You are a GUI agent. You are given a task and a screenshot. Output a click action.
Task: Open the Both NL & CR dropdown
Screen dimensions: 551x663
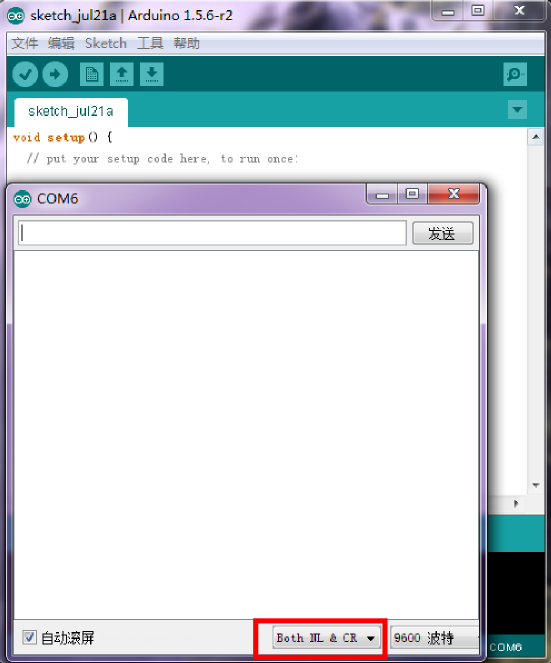326,638
